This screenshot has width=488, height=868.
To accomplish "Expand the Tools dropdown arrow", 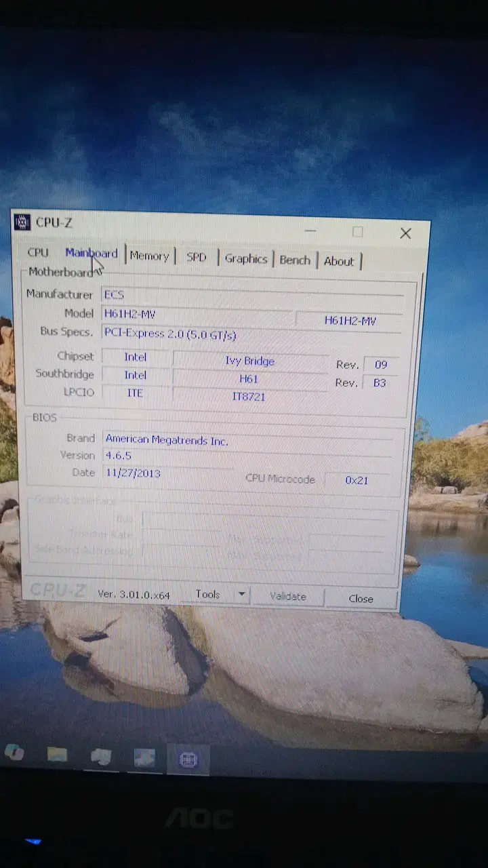I will (241, 595).
